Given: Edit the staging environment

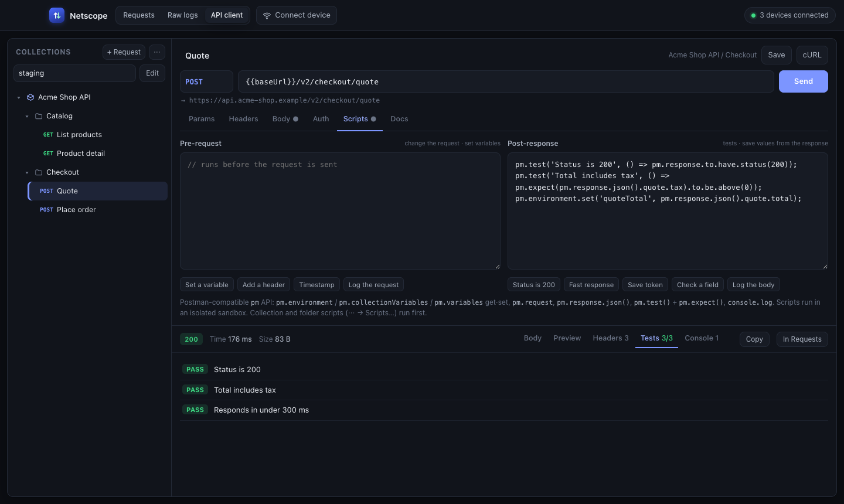Looking at the screenshot, I should [152, 73].
